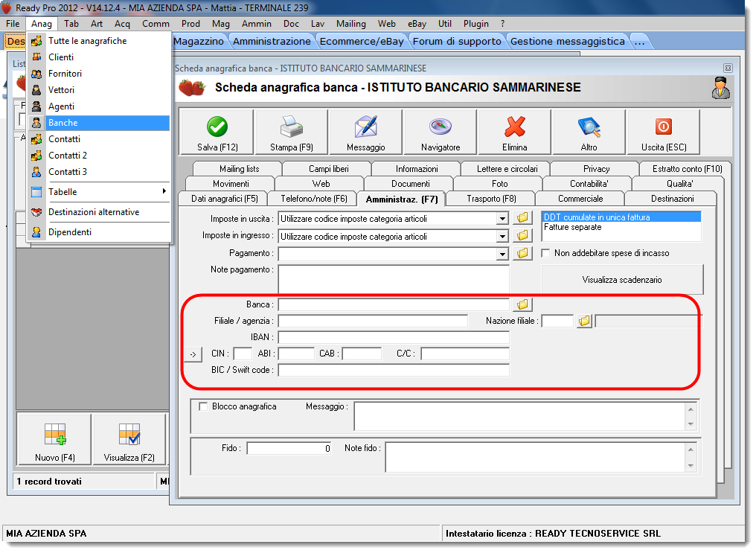Click the user avatar icon in bank card header
The image size is (756, 553).
point(721,88)
